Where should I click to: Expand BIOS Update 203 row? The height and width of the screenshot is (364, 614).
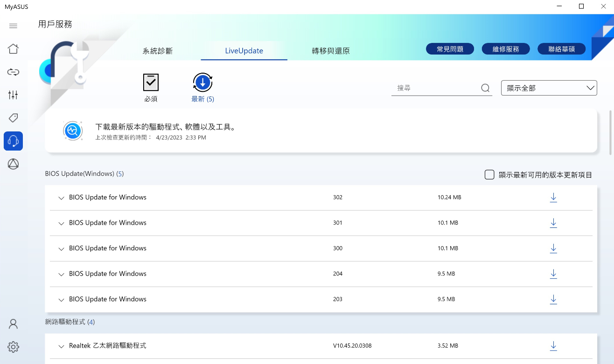[61, 300]
